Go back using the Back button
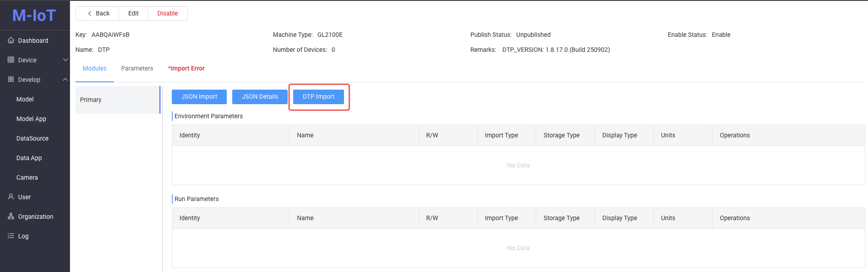The image size is (868, 272). [x=98, y=14]
